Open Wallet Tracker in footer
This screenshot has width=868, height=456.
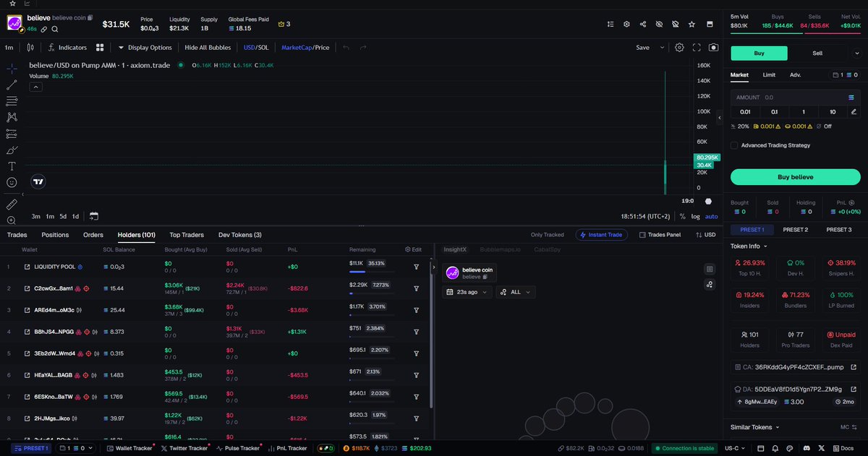[x=130, y=448]
